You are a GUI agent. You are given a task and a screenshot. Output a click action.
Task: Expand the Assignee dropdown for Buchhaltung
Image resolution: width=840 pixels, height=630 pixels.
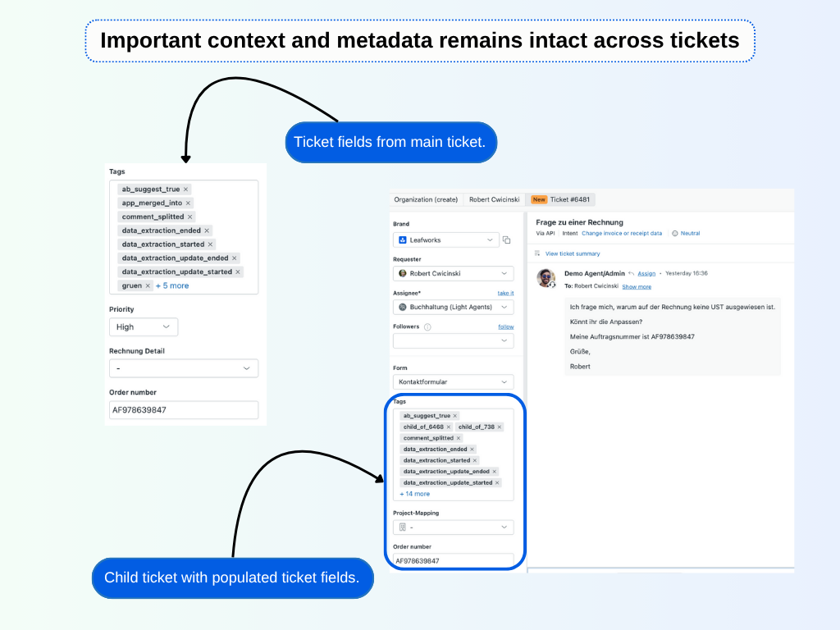pos(504,307)
